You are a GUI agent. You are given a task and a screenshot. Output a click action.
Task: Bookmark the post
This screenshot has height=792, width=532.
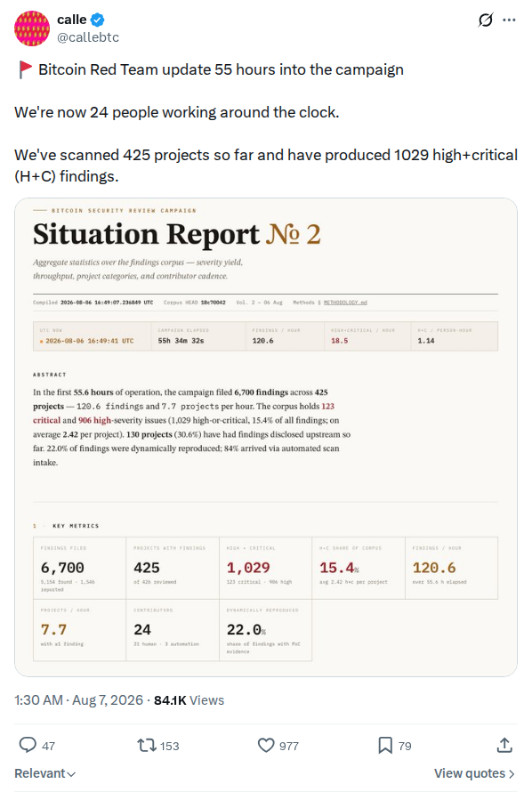point(385,745)
